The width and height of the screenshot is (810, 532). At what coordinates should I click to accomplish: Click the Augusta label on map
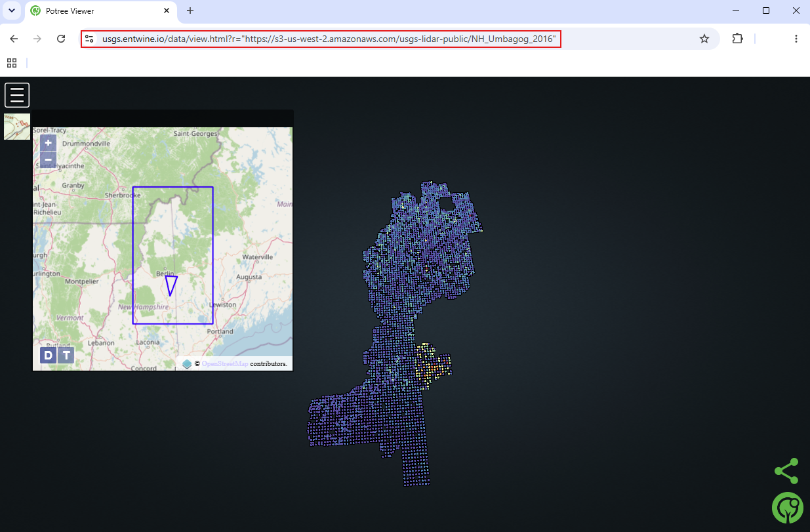(x=249, y=277)
